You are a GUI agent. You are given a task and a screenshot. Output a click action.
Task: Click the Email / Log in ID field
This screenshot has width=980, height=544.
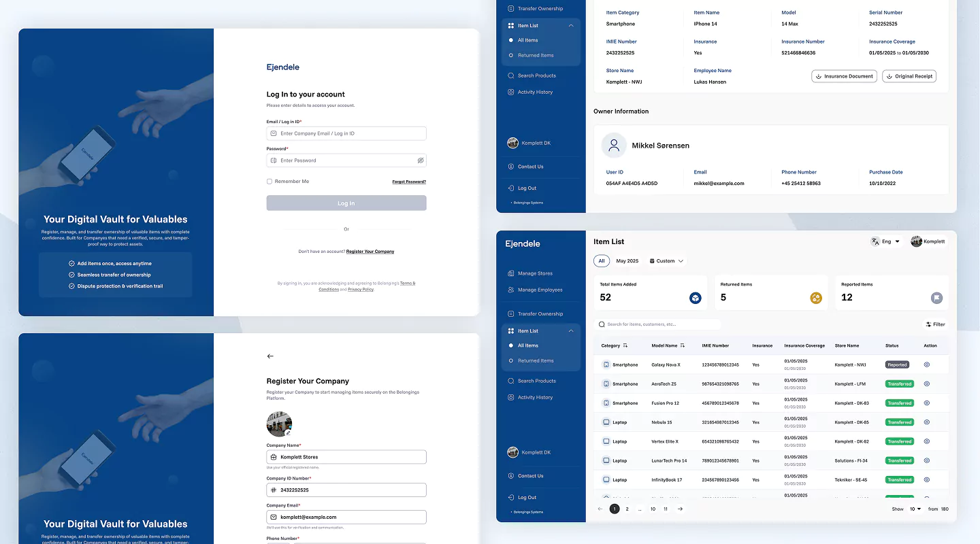click(346, 133)
